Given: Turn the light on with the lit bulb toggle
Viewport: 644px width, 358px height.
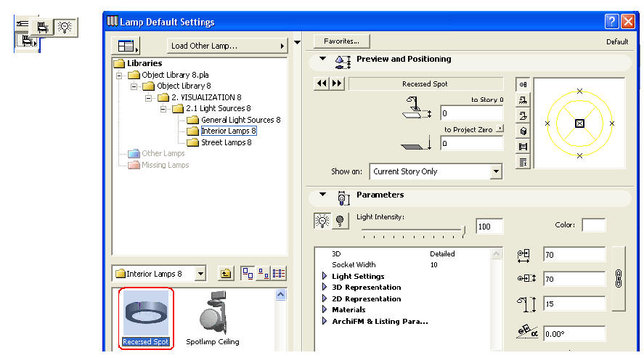Looking at the screenshot, I should point(322,222).
